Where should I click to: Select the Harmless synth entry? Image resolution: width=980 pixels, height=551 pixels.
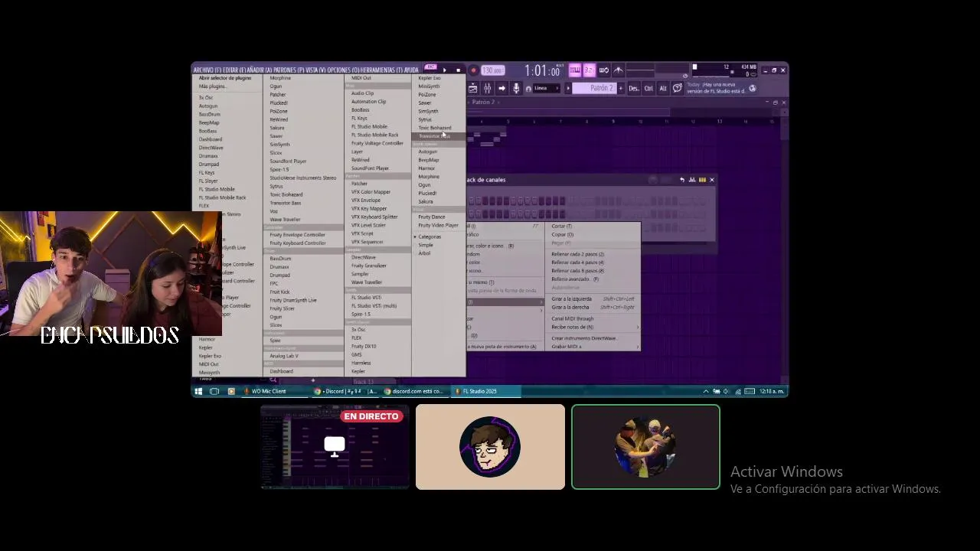coord(361,363)
